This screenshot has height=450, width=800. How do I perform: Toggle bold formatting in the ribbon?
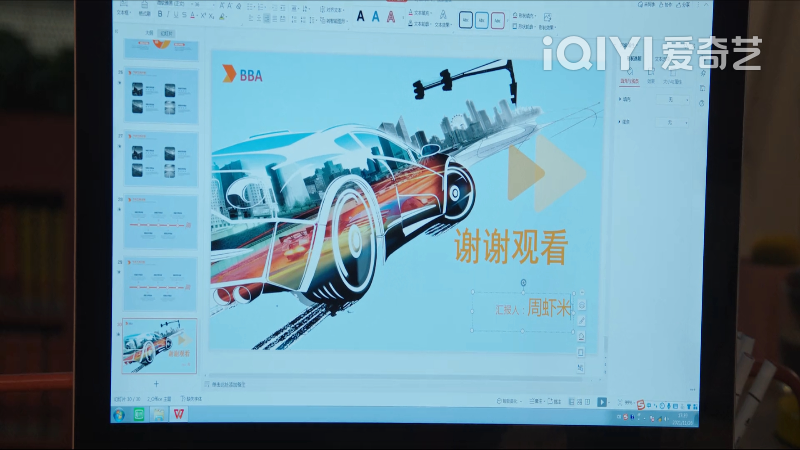click(160, 14)
